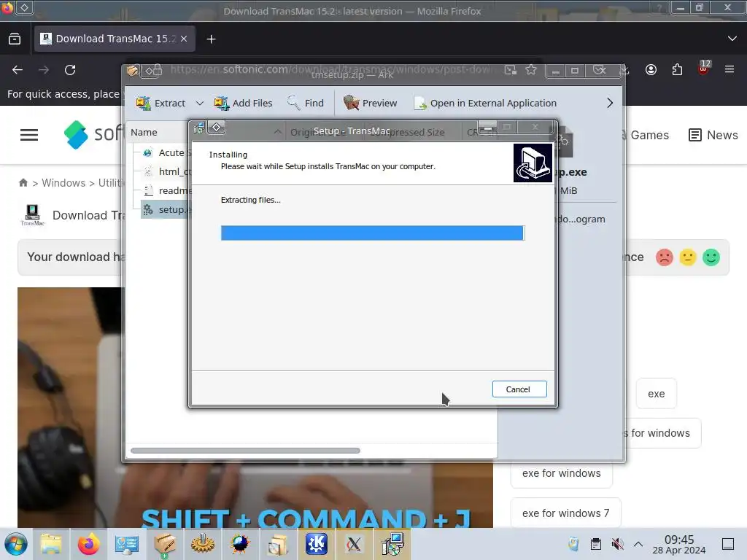Click Add Files in Ark toolbar
Screen dimensions: 747x560
pyautogui.click(x=244, y=103)
